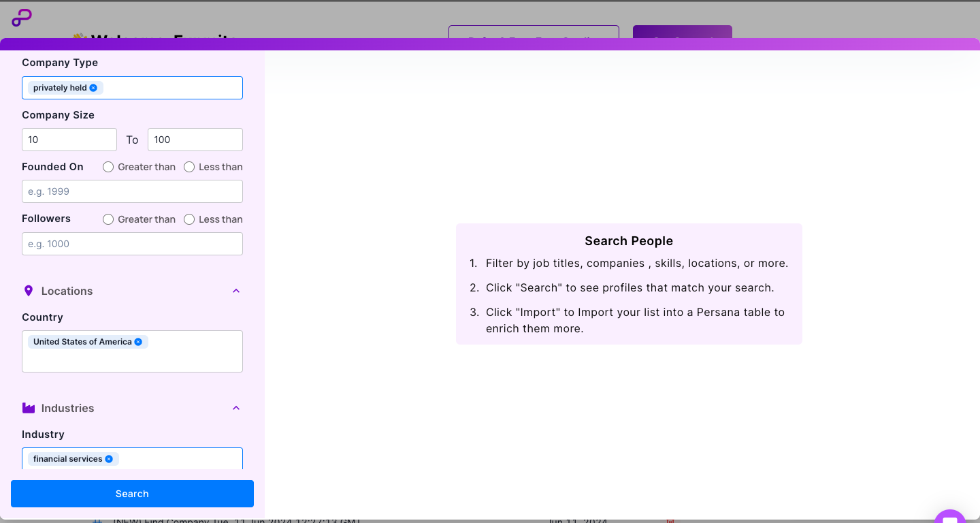
Task: Select 'Greater than' for Founded On
Action: click(108, 167)
